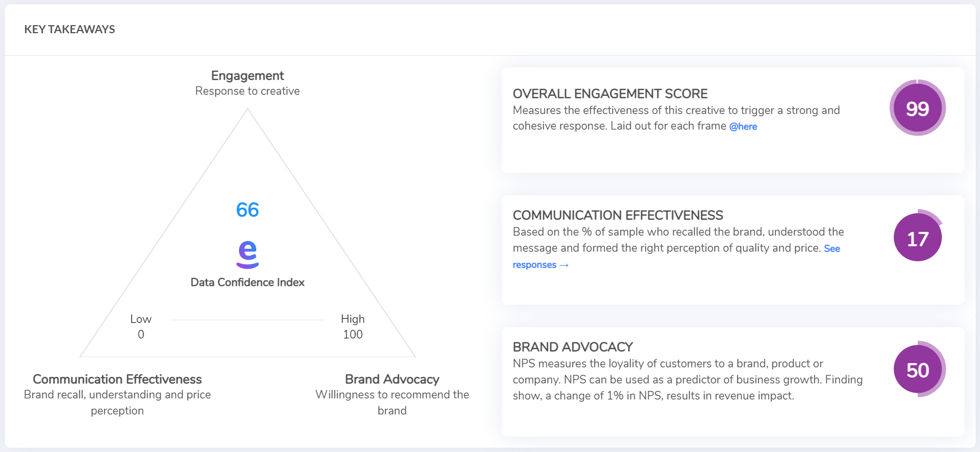Open See responses for Communication Effectiveness
This screenshot has width=980, height=452.
point(541,265)
